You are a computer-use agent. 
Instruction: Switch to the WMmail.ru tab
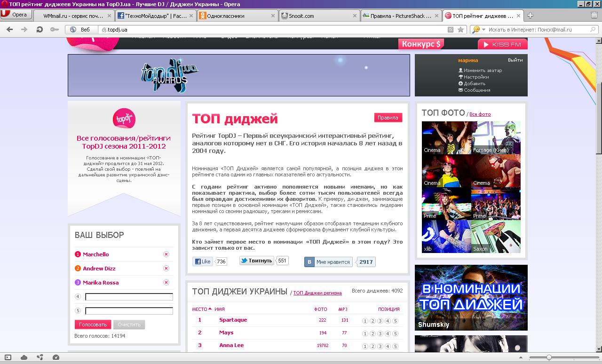73,16
